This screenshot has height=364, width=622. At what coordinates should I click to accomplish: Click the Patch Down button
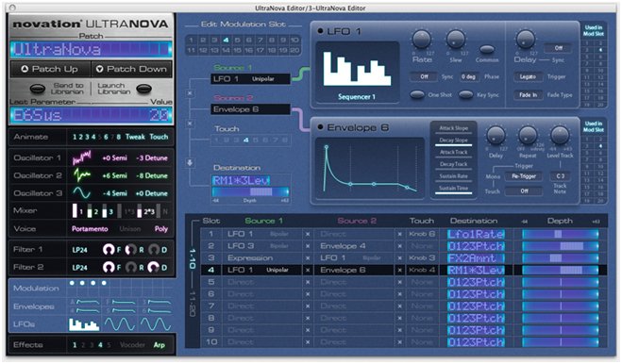pyautogui.click(x=132, y=69)
